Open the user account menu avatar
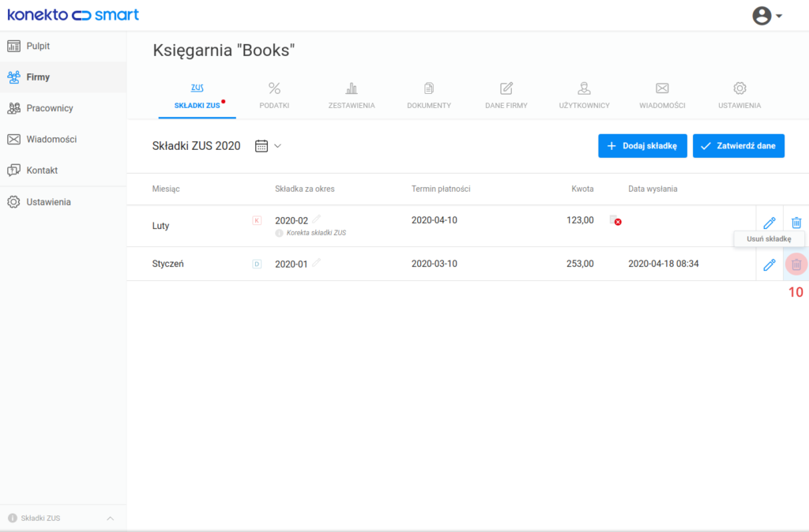Screen dimensions: 809x532 coord(762,16)
